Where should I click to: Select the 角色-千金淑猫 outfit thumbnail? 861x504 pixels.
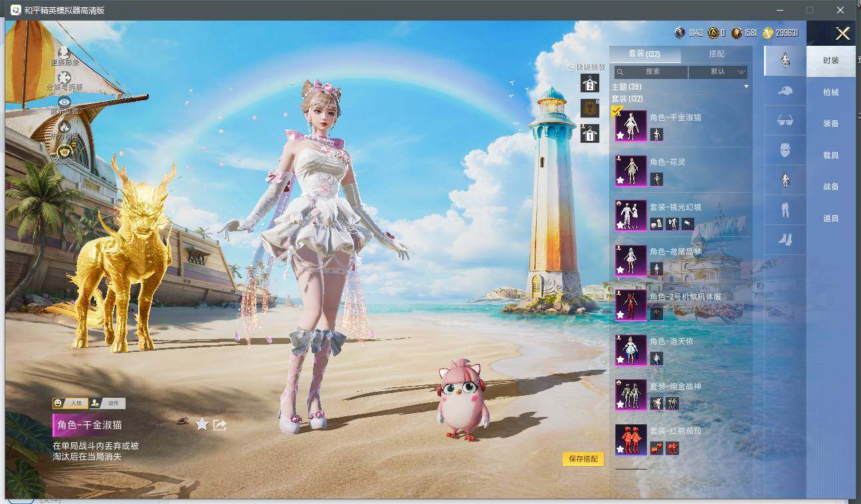[x=630, y=126]
